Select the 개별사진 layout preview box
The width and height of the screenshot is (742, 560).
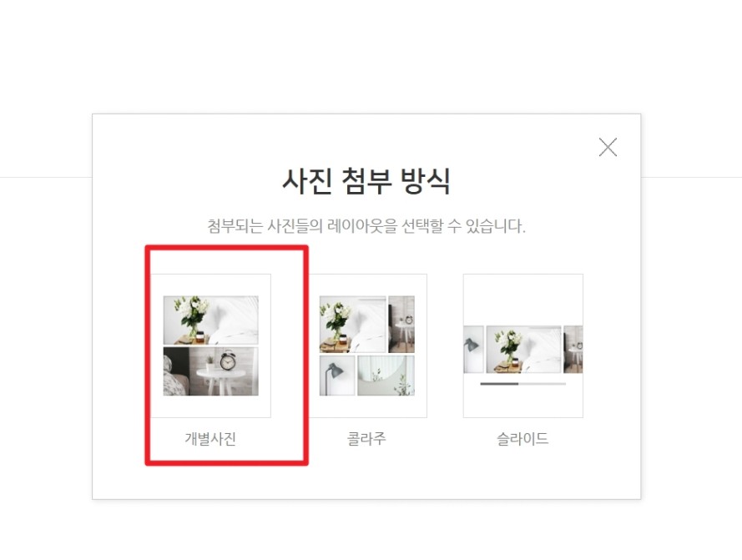tap(210, 346)
